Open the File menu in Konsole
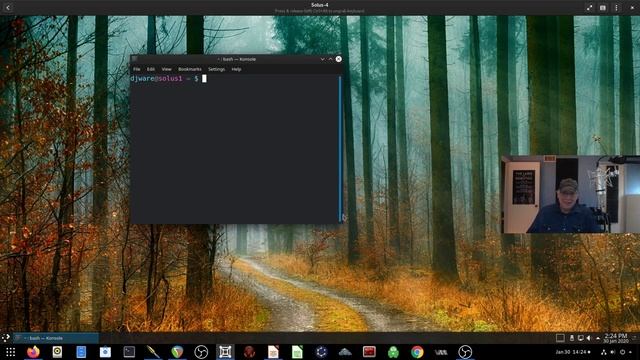Viewport: 640px width, 360px height. (137, 69)
